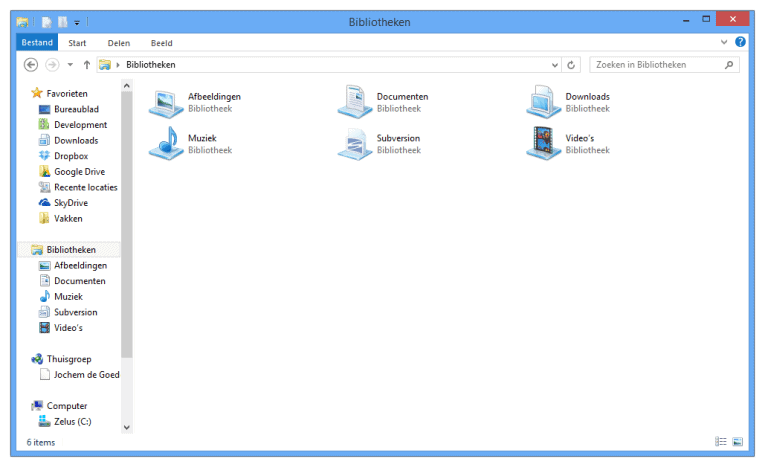
Task: Click the sidebar scrollbar down arrow
Action: coord(127,427)
